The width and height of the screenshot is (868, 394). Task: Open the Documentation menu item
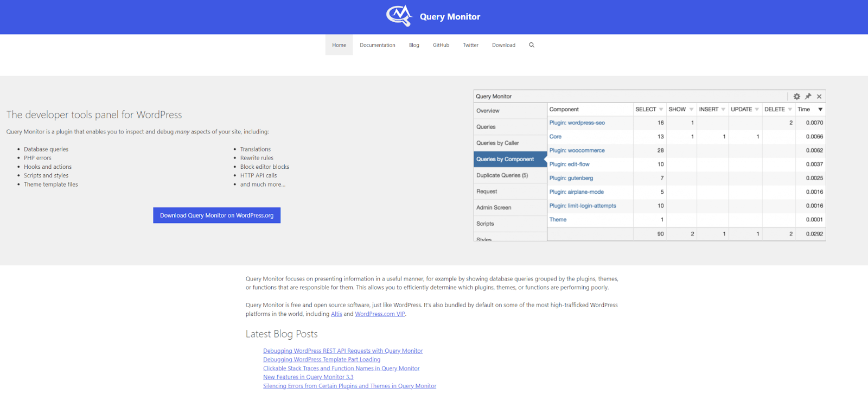pos(378,45)
